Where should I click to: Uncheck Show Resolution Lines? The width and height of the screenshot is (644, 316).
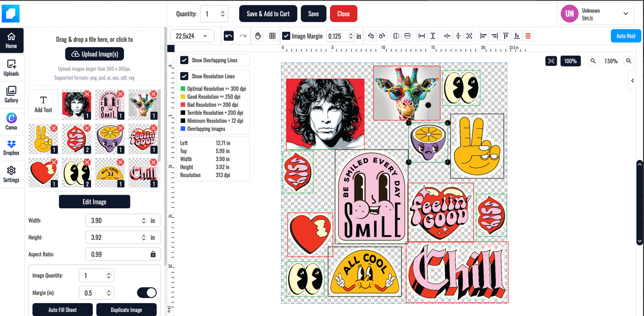coord(184,76)
